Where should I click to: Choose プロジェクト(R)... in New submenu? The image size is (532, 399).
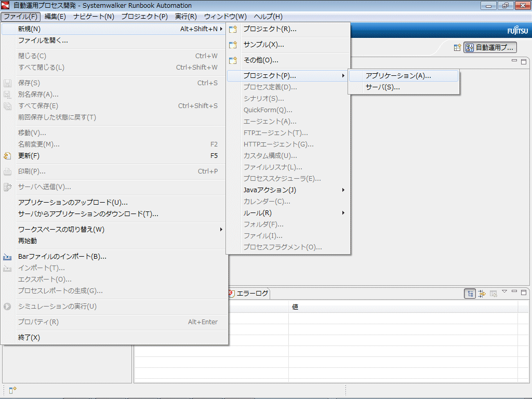(288, 29)
